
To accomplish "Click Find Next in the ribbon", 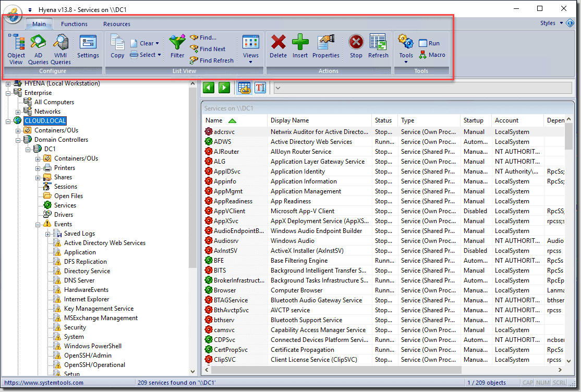I will click(x=208, y=49).
